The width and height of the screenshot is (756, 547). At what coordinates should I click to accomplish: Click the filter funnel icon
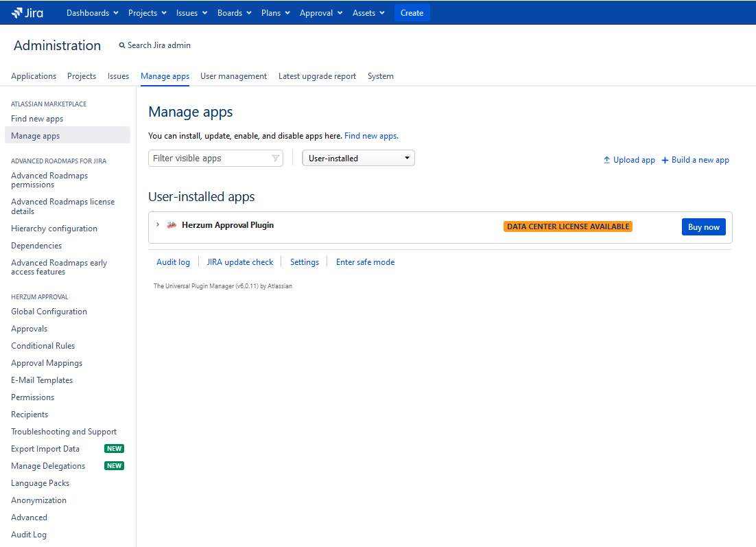[x=275, y=159]
